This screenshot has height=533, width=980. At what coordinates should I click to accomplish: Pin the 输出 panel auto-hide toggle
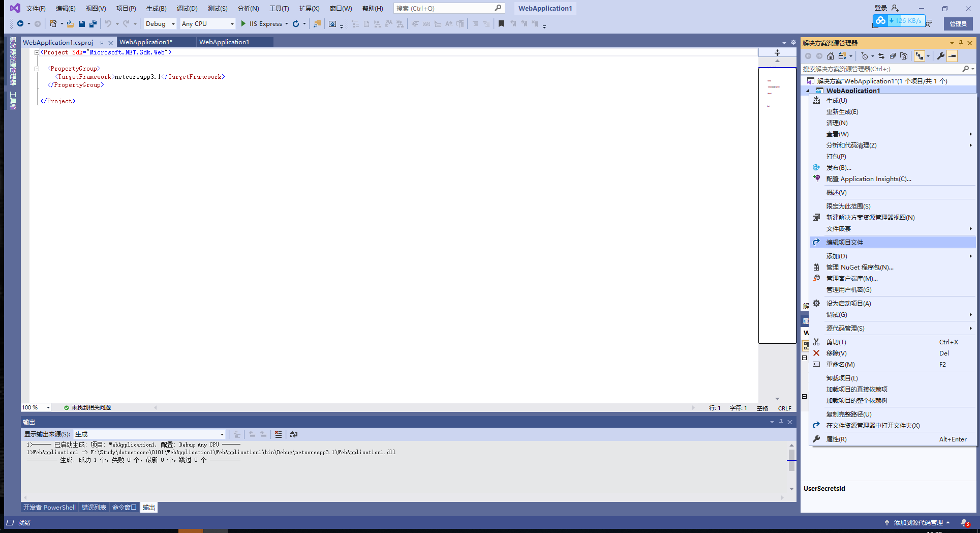pos(781,422)
